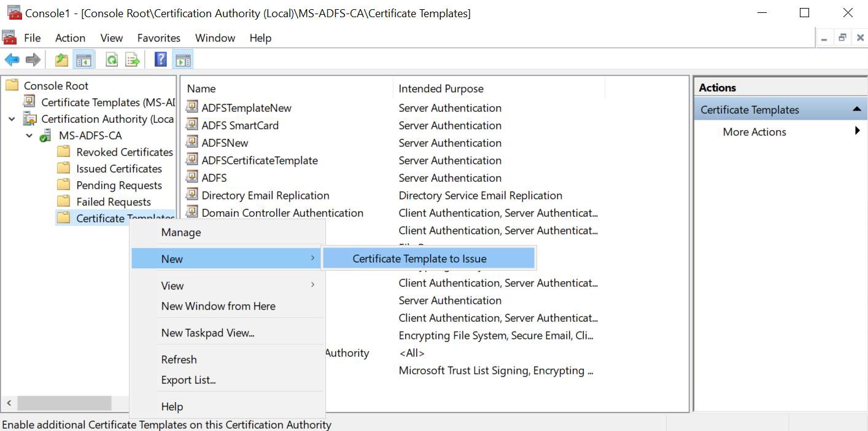Open the New submenu in context menu
This screenshot has height=431, width=868.
click(226, 258)
